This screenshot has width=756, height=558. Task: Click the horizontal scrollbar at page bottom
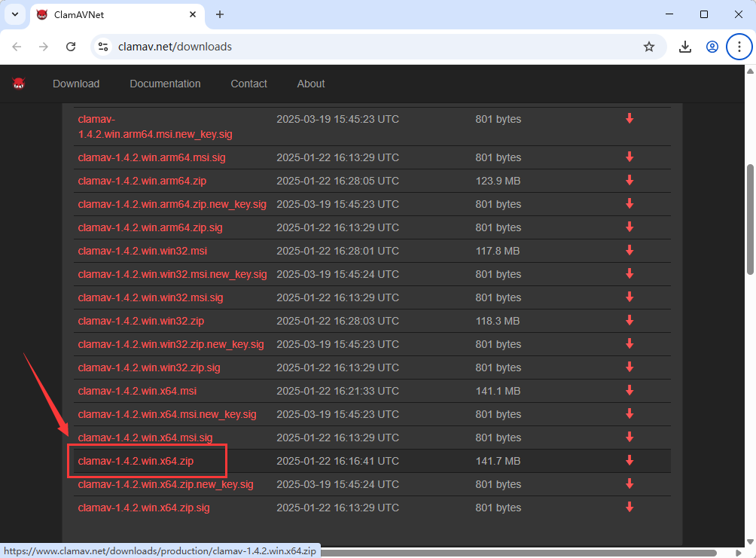[x=518, y=553]
